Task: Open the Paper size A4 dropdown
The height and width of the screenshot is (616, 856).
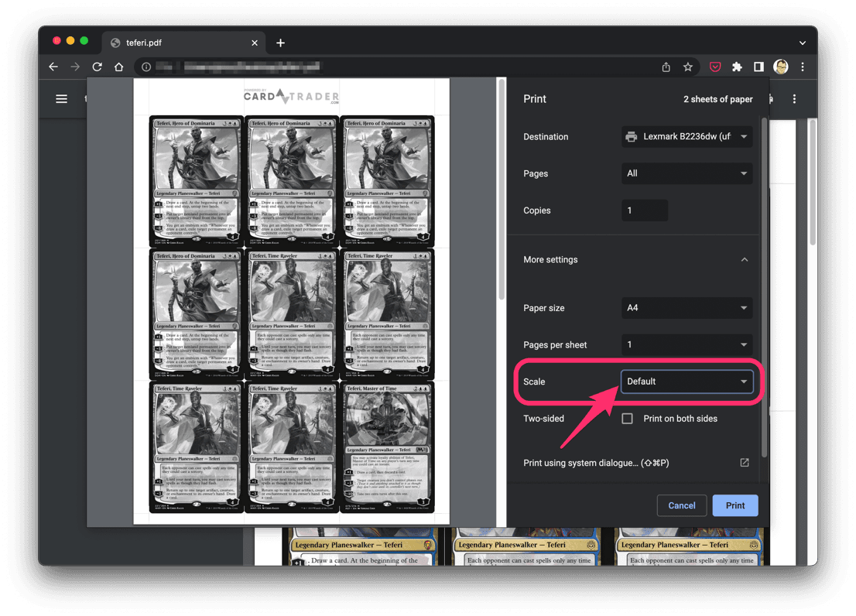Action: tap(687, 308)
